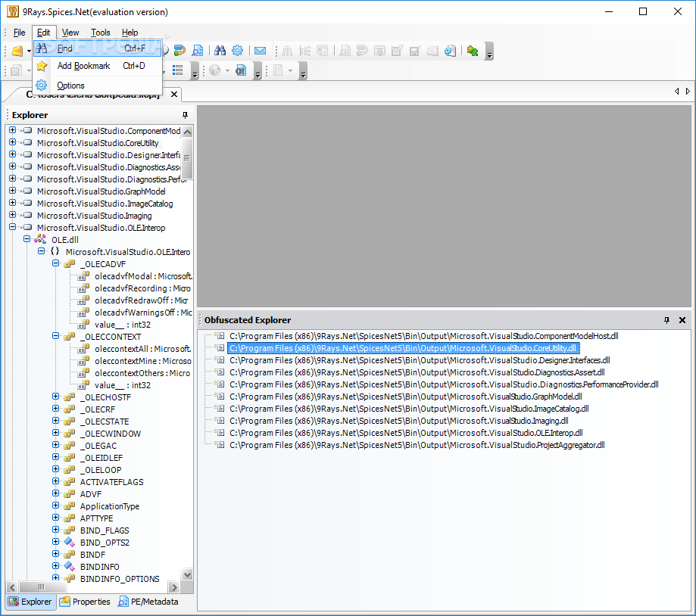Open dropdown arrow next to globe icon
The height and width of the screenshot is (616, 696).
[x=227, y=70]
